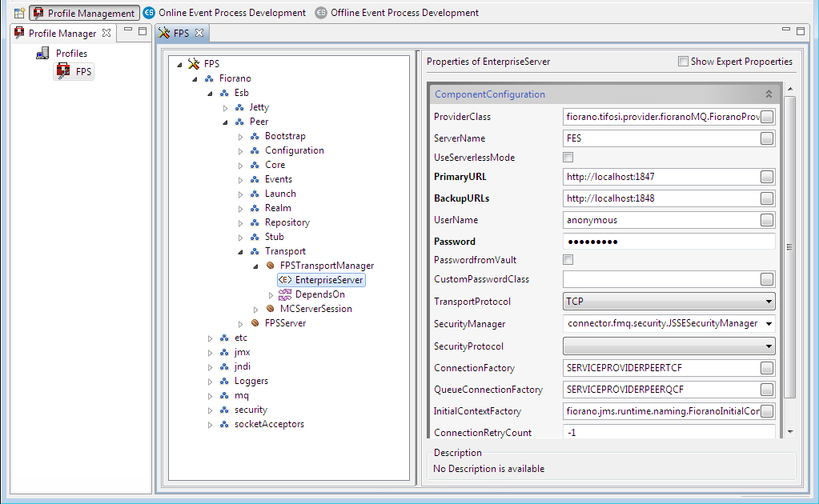The width and height of the screenshot is (819, 504).
Task: Close the FPS editor tab
Action: point(199,33)
